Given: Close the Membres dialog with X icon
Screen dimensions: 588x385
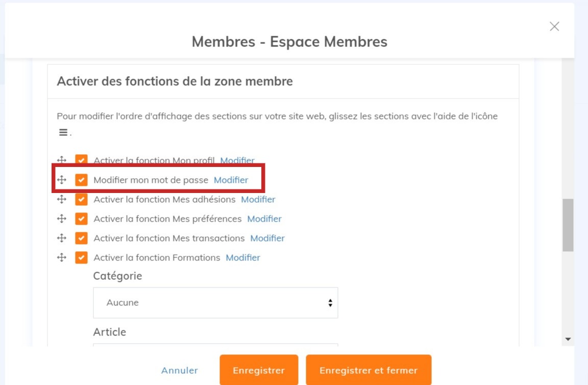Looking at the screenshot, I should tap(554, 27).
